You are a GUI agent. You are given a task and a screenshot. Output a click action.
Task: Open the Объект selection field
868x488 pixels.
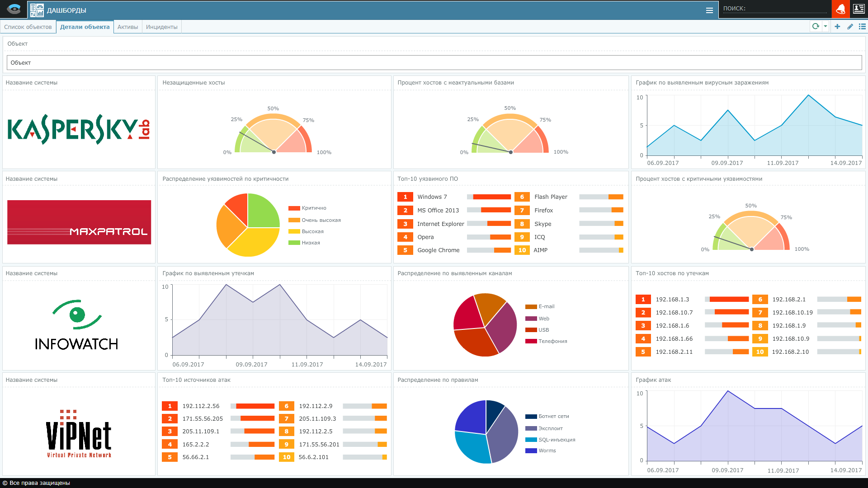[x=434, y=63]
